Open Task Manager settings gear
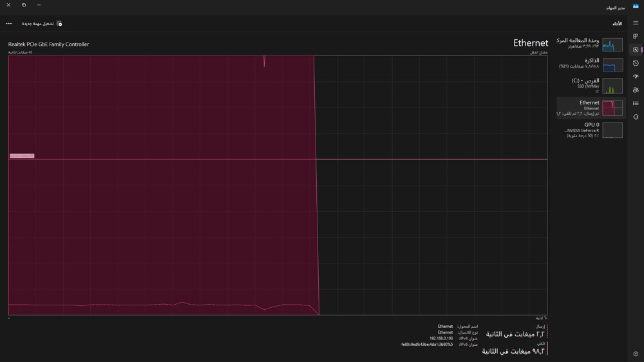Image resolution: width=644 pixels, height=362 pixels. point(636,354)
